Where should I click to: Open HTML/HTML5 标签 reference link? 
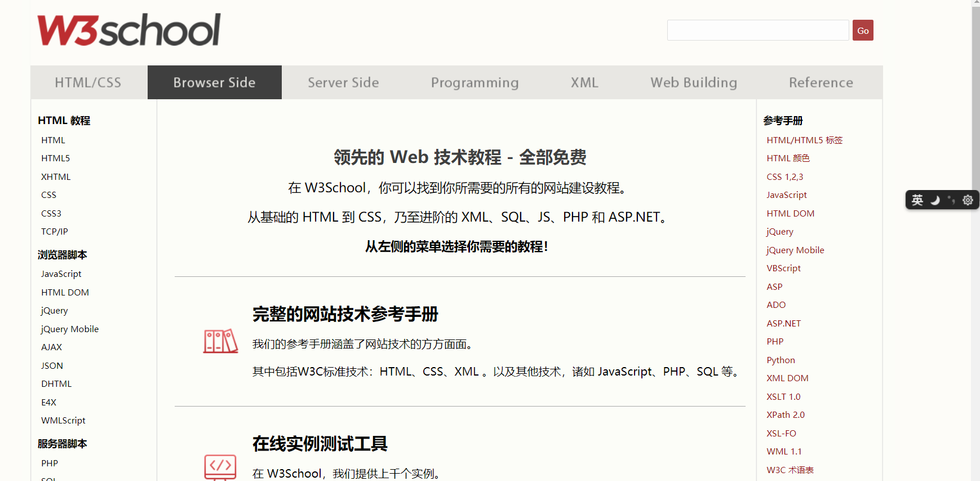pyautogui.click(x=804, y=140)
